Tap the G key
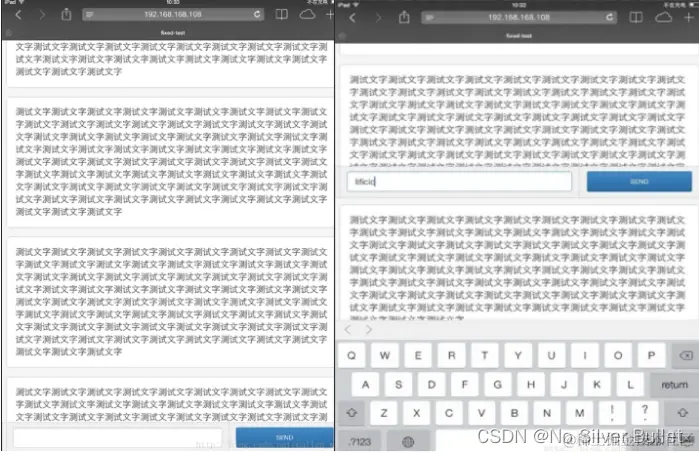 [x=498, y=384]
